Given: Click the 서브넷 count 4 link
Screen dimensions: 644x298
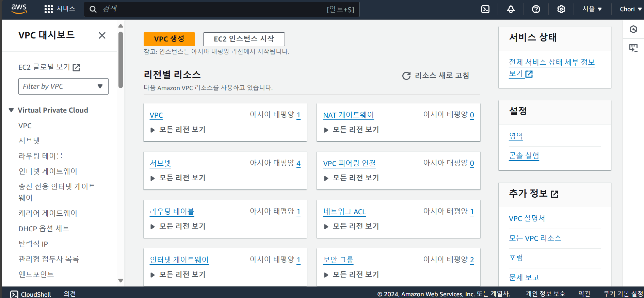Looking at the screenshot, I should [x=299, y=163].
